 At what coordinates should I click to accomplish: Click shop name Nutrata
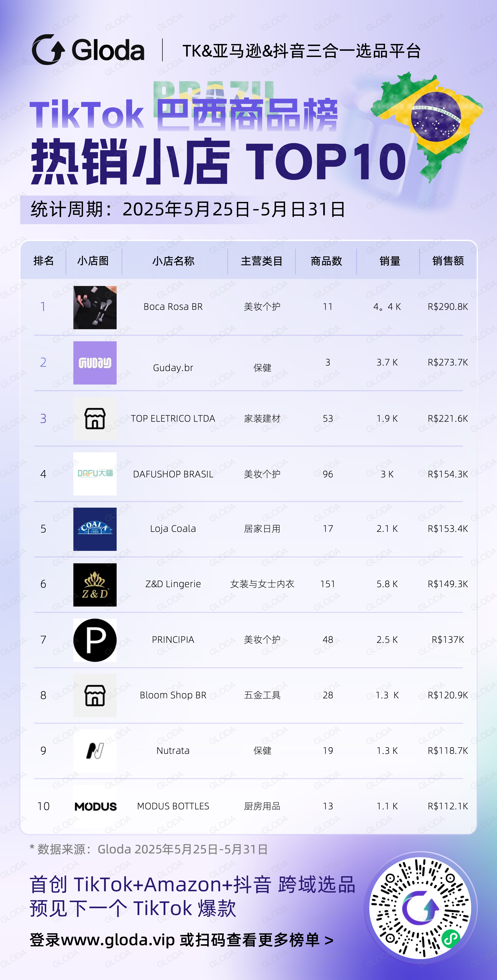point(173,751)
